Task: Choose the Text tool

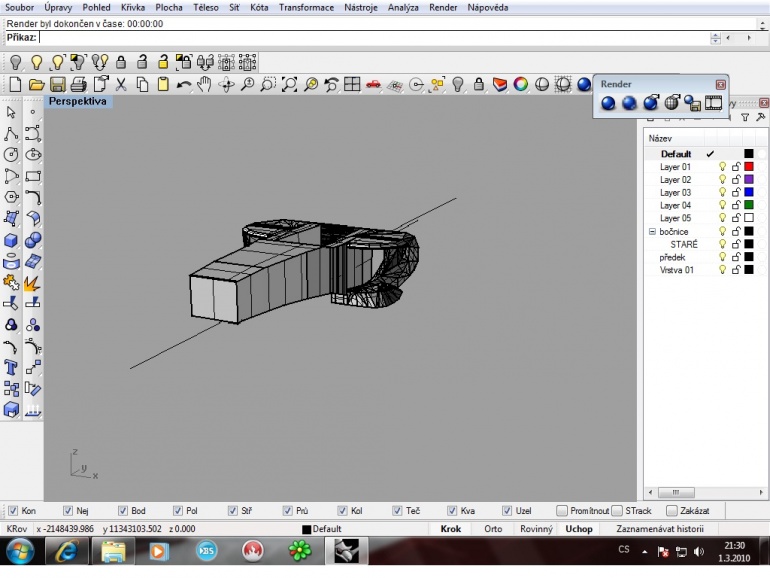Action: pos(11,367)
